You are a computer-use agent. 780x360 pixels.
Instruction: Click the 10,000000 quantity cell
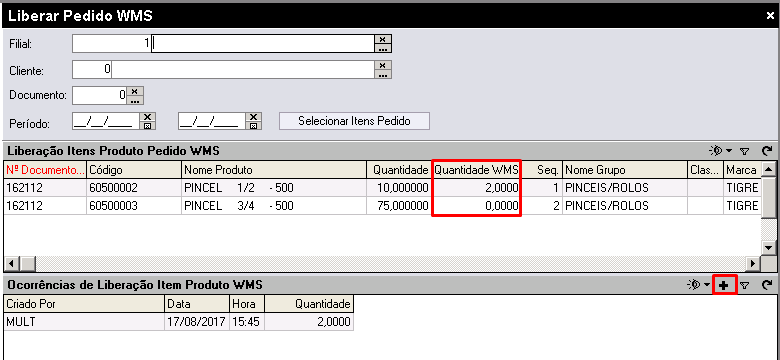[x=398, y=188]
